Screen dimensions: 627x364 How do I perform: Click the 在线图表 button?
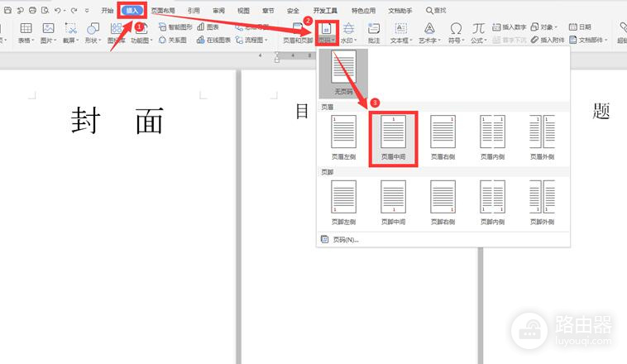pos(213,40)
